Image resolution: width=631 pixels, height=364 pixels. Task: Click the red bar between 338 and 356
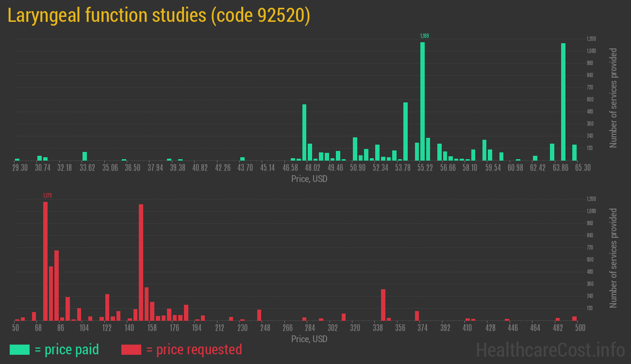click(x=383, y=305)
